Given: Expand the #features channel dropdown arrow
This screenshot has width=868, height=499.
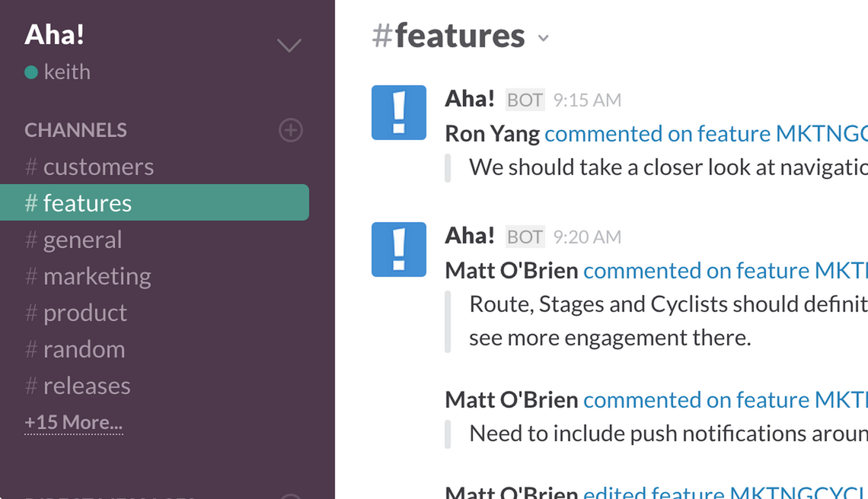Looking at the screenshot, I should click(544, 38).
